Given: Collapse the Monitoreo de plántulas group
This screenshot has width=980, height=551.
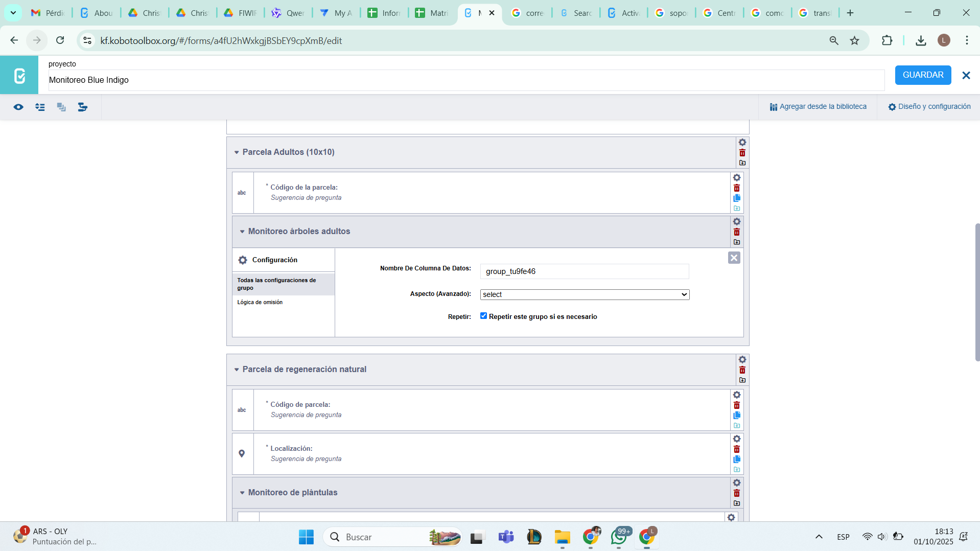Looking at the screenshot, I should pyautogui.click(x=242, y=493).
